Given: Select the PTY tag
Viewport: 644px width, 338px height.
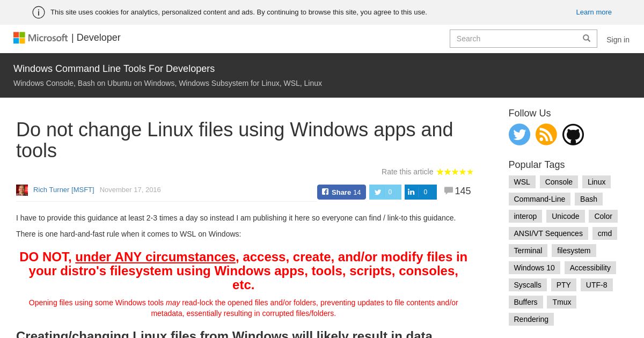Looking at the screenshot, I should (x=563, y=285).
